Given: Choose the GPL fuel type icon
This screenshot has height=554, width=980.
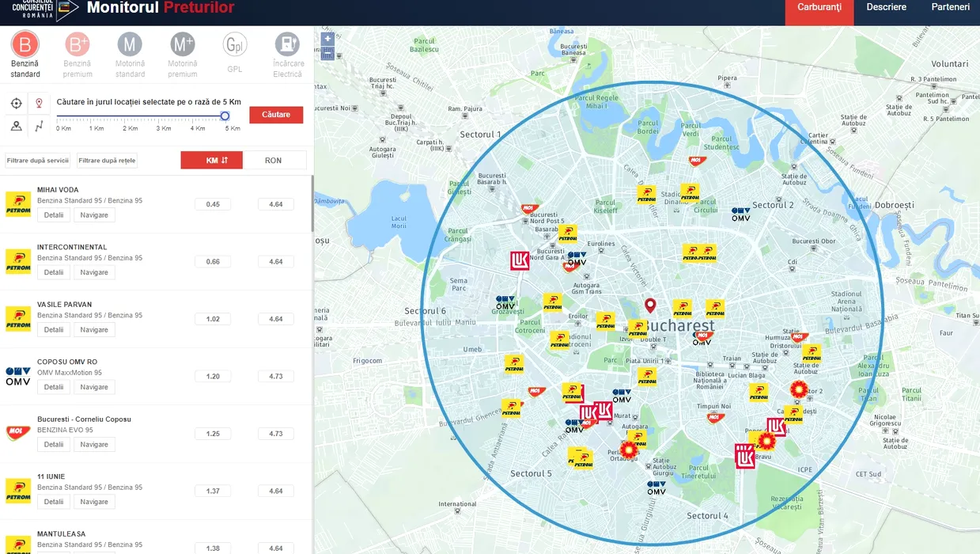Looking at the screenshot, I should pos(235,44).
